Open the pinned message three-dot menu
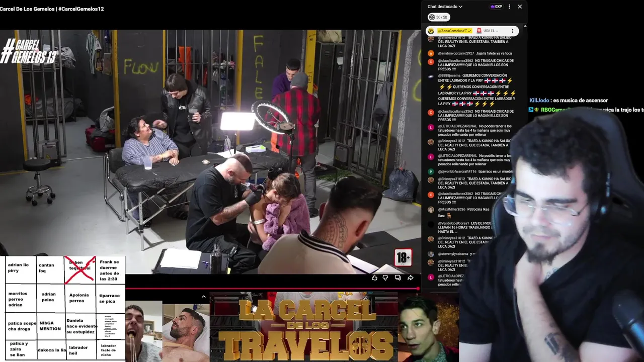This screenshot has height=362, width=644. pyautogui.click(x=513, y=31)
